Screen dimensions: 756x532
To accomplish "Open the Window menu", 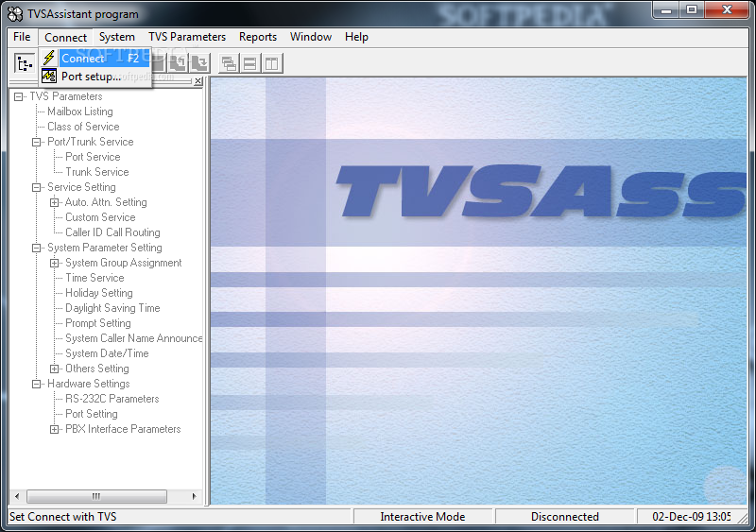I will (x=311, y=37).
